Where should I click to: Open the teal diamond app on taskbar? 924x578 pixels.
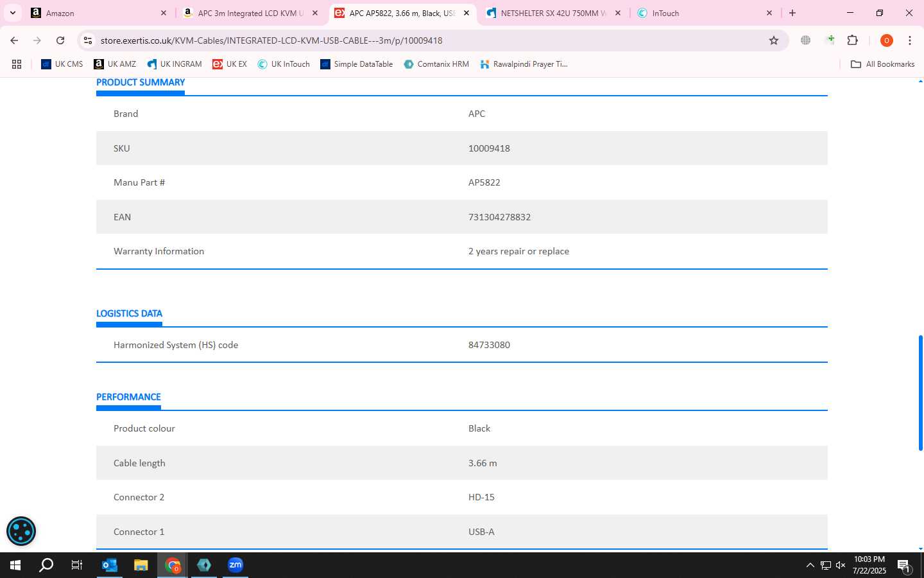204,565
